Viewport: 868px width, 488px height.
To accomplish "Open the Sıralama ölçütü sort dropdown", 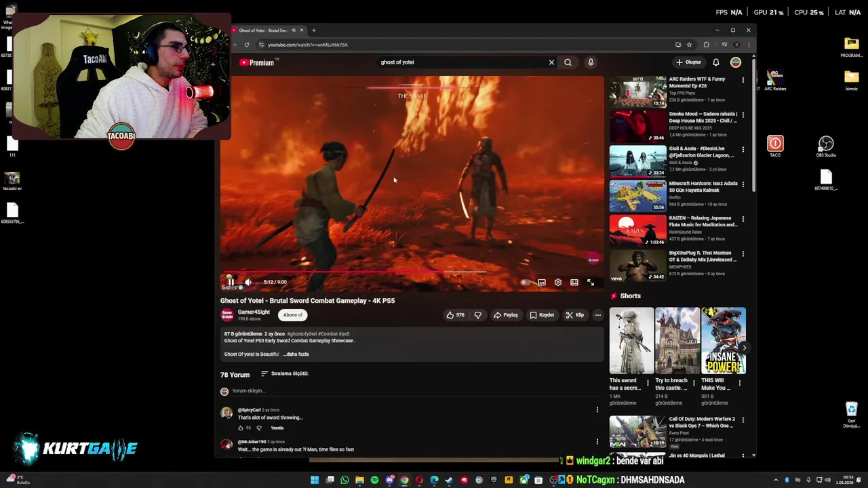I will pos(285,373).
